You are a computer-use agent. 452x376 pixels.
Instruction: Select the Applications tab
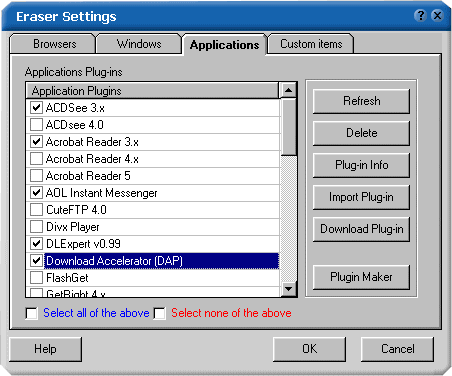(x=224, y=44)
